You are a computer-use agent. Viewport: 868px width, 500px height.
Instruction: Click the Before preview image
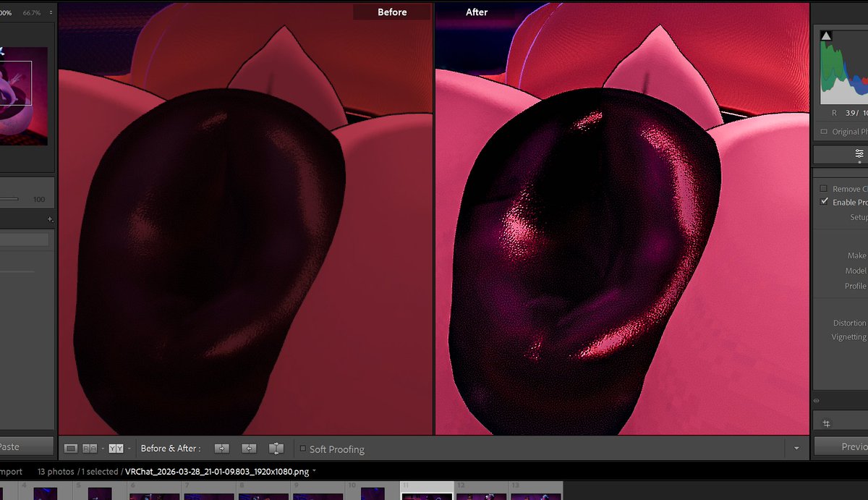245,219
